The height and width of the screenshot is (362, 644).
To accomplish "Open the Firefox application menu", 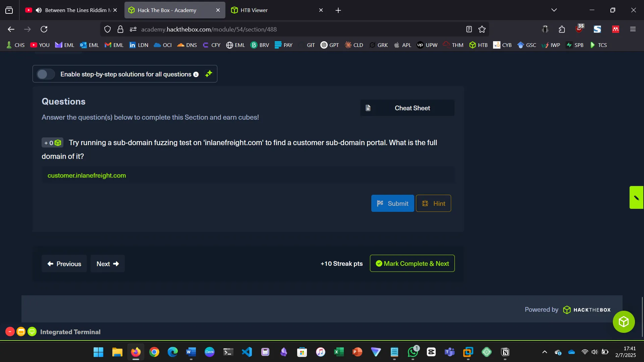I will (x=633, y=29).
